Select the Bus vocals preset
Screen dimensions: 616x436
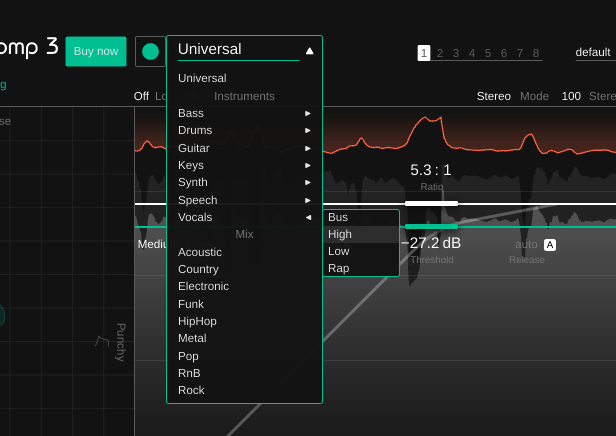click(x=360, y=217)
